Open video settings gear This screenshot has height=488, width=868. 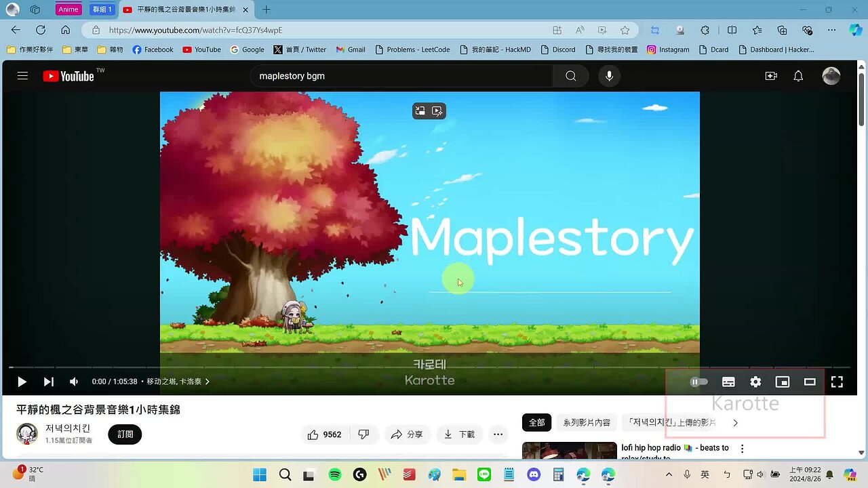tap(755, 382)
